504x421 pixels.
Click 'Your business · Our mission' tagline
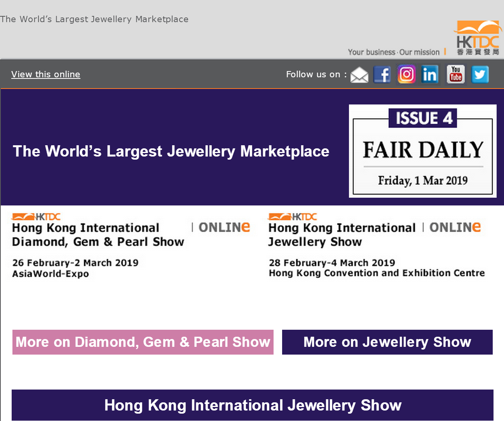coord(394,52)
